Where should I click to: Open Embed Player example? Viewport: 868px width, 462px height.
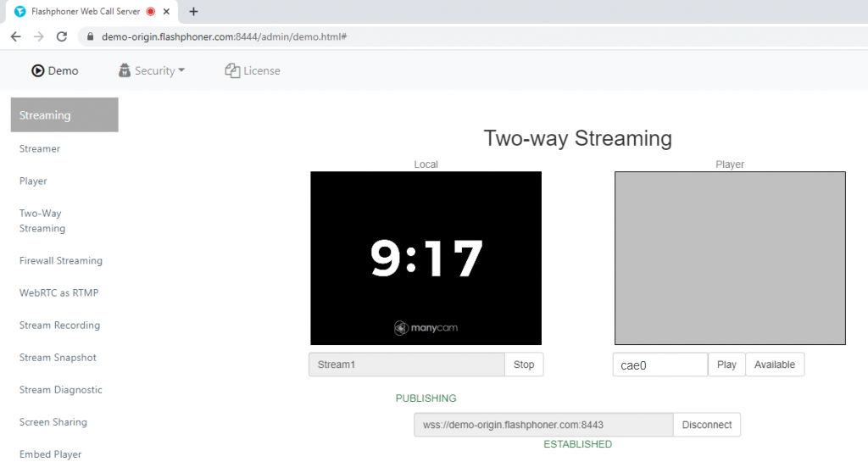[50, 454]
